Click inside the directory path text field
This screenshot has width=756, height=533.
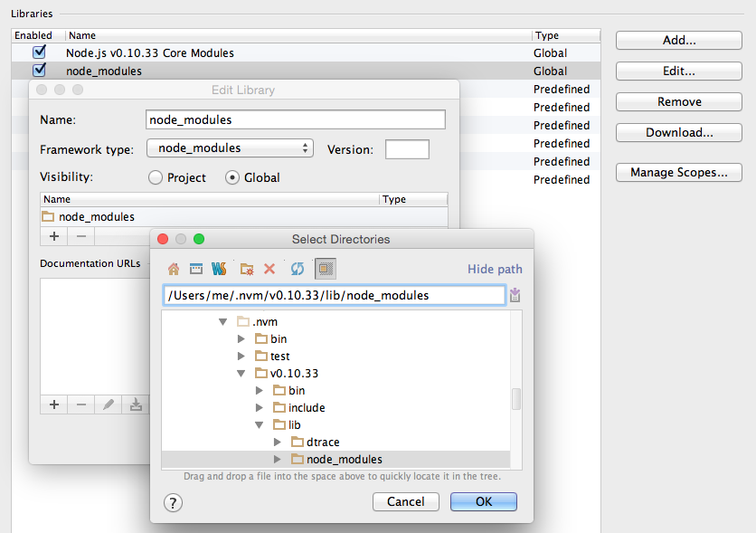click(x=335, y=295)
